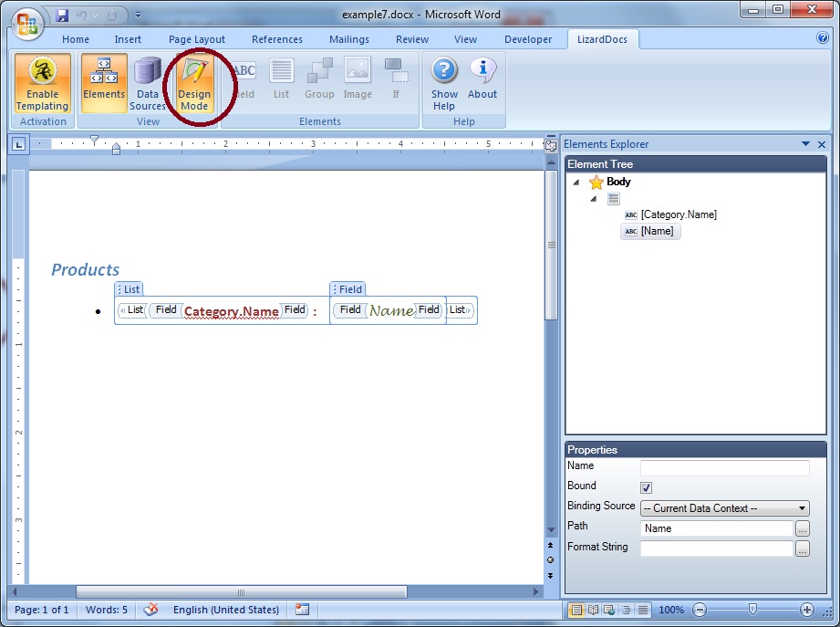Screen dimensions: 840x627
Task: Switch to Full Screen Reading view
Action: pyautogui.click(x=593, y=610)
